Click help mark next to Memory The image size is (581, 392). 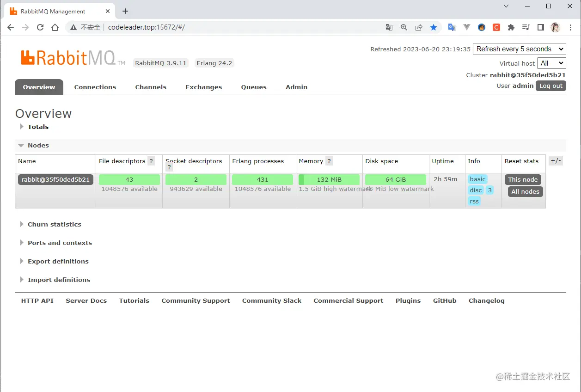(329, 161)
